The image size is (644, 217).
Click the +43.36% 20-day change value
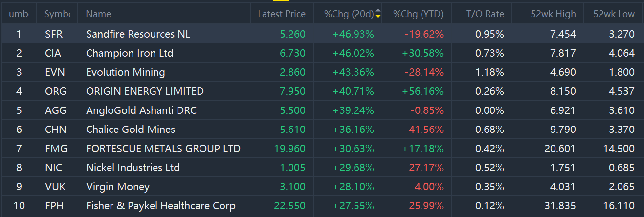(353, 72)
